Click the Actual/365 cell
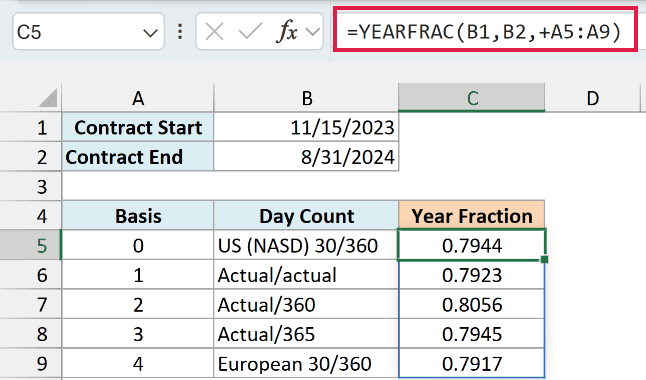 pos(306,334)
